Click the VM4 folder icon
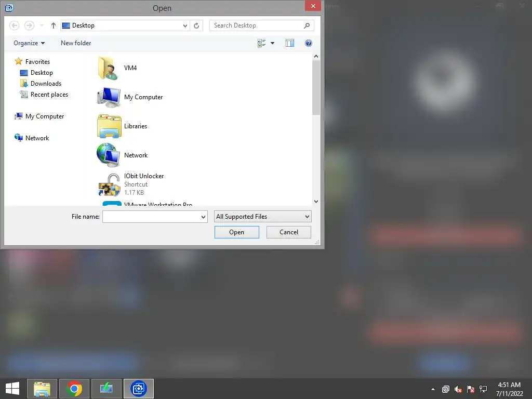532x399 pixels. 109,68
